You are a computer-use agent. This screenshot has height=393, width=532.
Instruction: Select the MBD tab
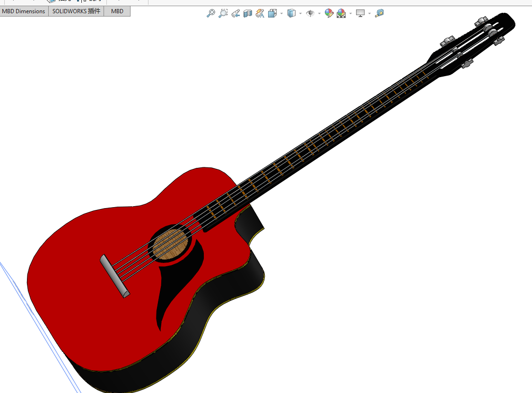coord(117,11)
